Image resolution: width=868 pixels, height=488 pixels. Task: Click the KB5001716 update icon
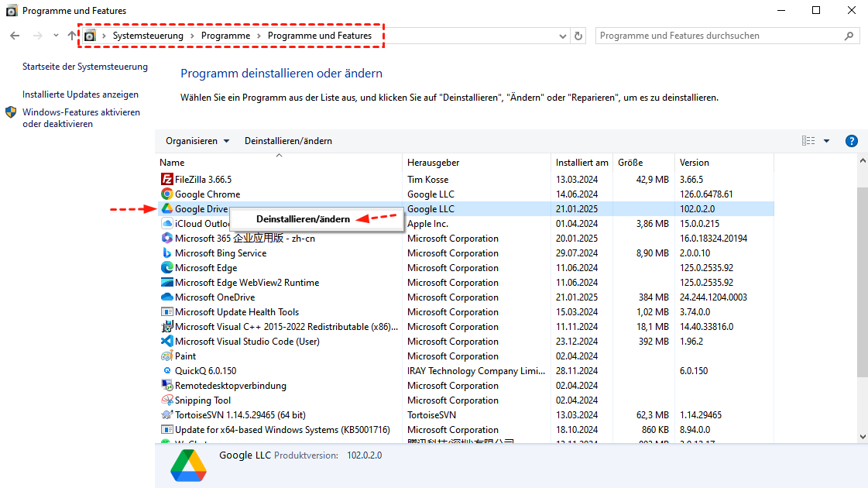tap(166, 429)
